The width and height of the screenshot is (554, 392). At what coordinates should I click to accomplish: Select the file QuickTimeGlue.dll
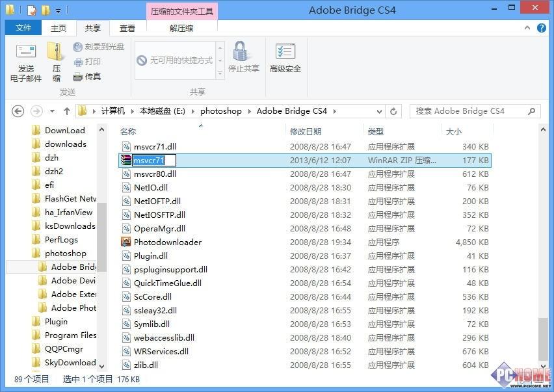tap(168, 283)
